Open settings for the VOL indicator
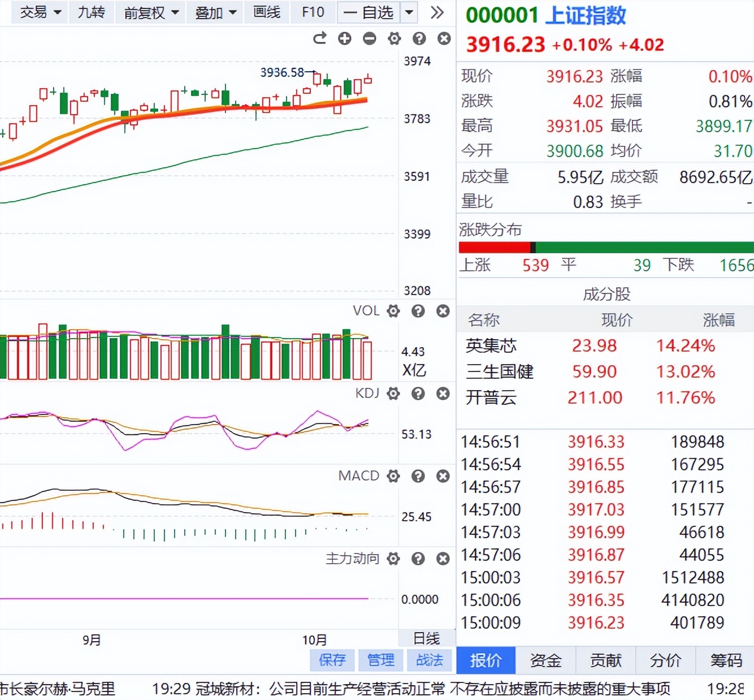This screenshot has height=700, width=754. pyautogui.click(x=393, y=311)
